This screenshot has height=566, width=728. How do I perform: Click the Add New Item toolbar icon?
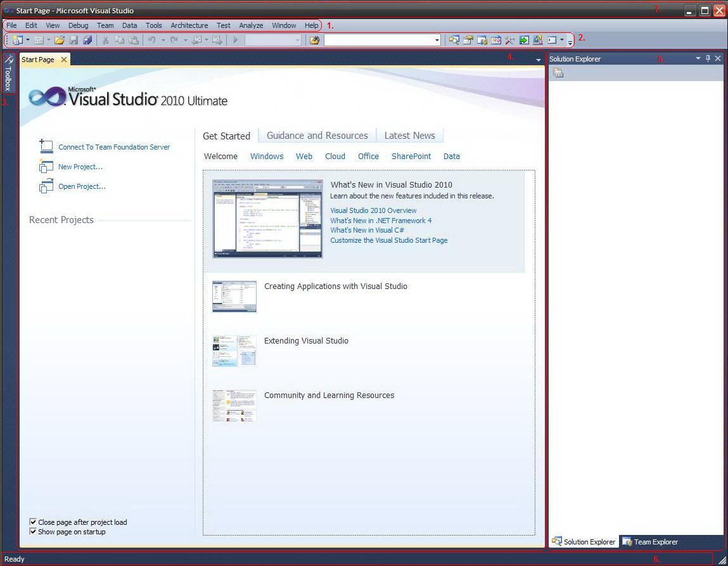(39, 41)
